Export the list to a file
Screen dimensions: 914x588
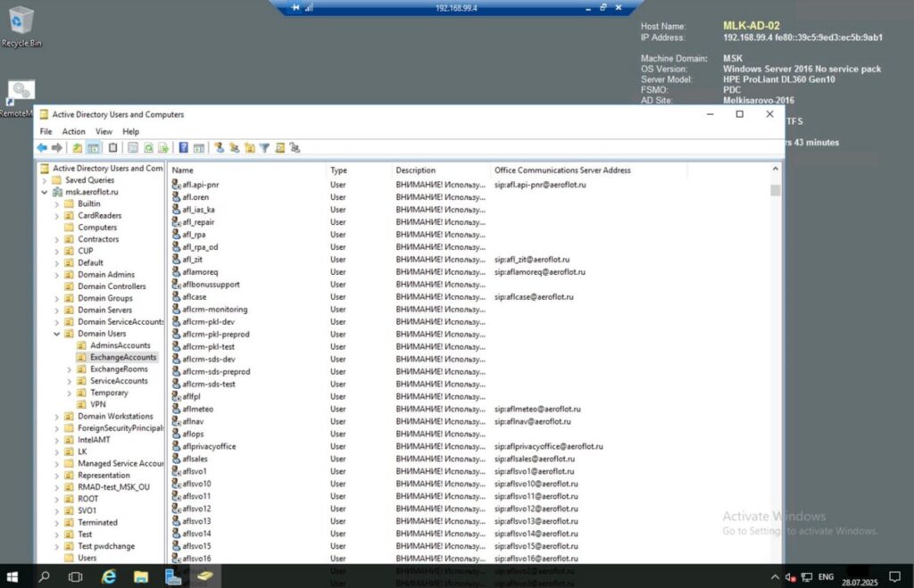point(164,147)
